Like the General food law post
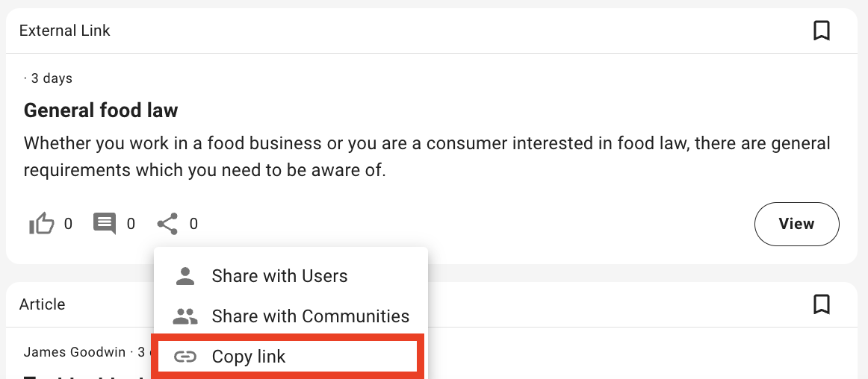Image resolution: width=868 pixels, height=379 pixels. pos(41,224)
